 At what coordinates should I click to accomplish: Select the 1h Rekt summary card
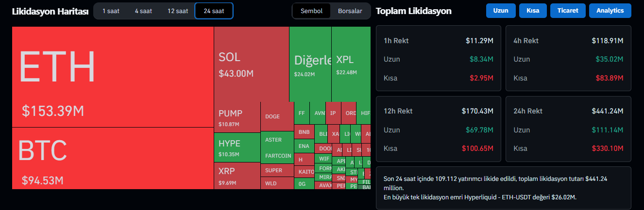tap(439, 59)
